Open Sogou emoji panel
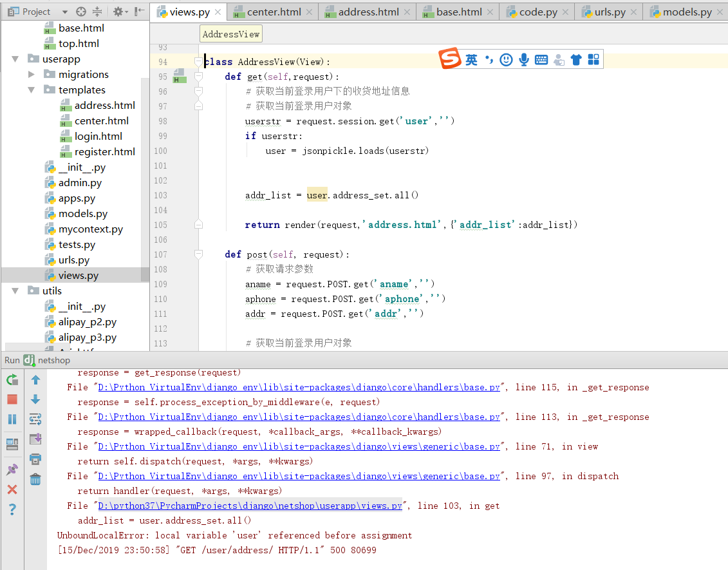 pos(506,59)
